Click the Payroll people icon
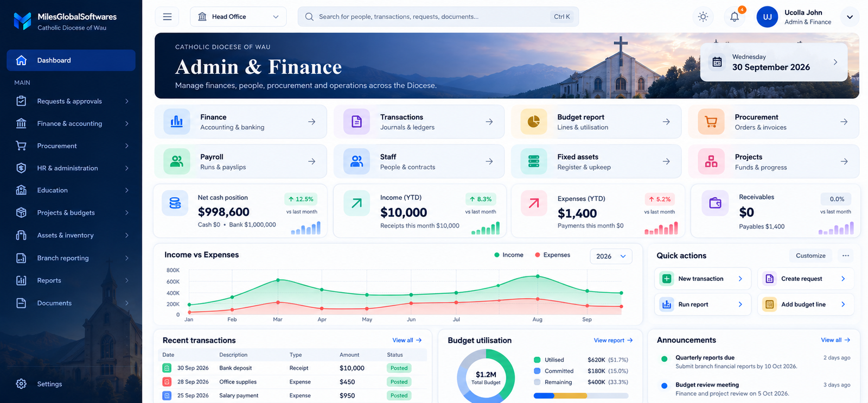The width and height of the screenshot is (868, 403). pos(177,161)
